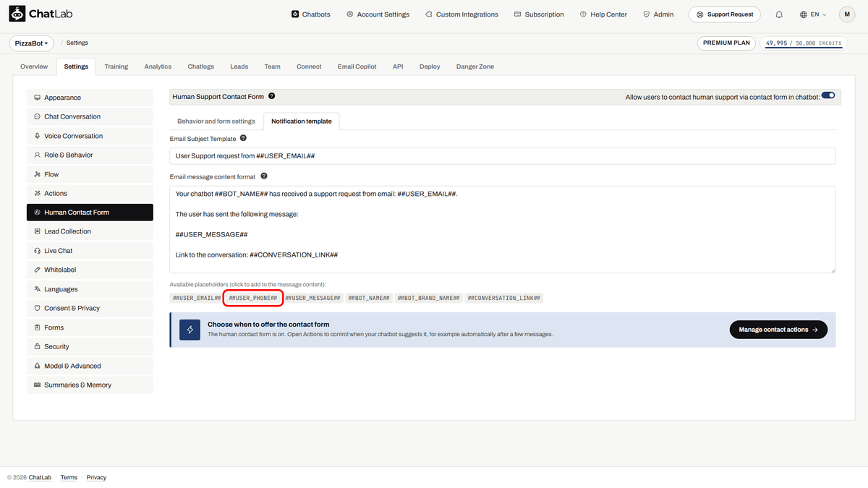Click into the email message content textarea

tap(503, 229)
